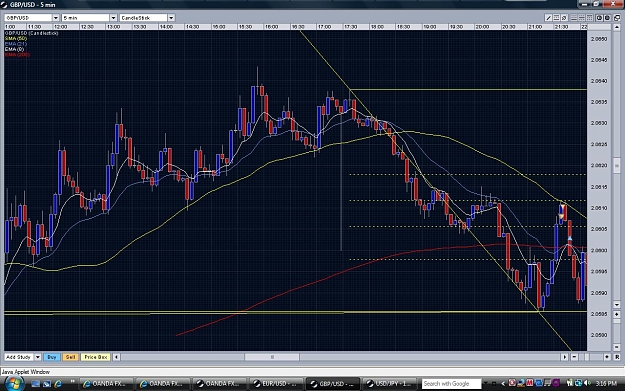Click the vertical price scale down arrow
Image resolution: width=625 pixels, height=391 pixels.
coord(617,305)
